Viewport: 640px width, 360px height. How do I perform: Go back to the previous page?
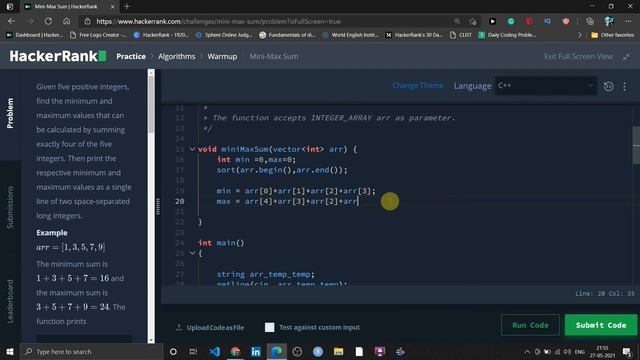(11, 21)
